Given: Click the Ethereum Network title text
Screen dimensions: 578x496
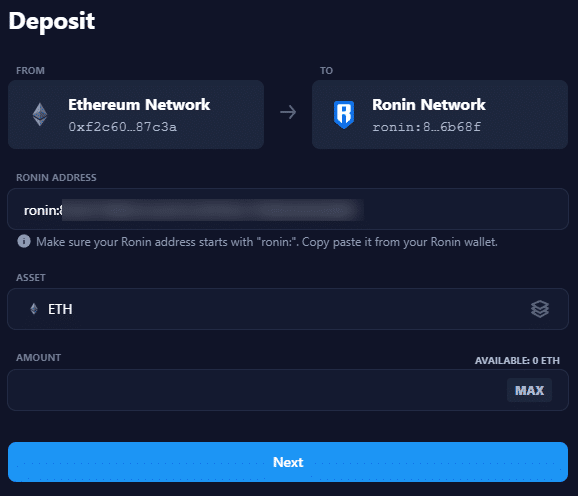Looking at the screenshot, I should (139, 105).
